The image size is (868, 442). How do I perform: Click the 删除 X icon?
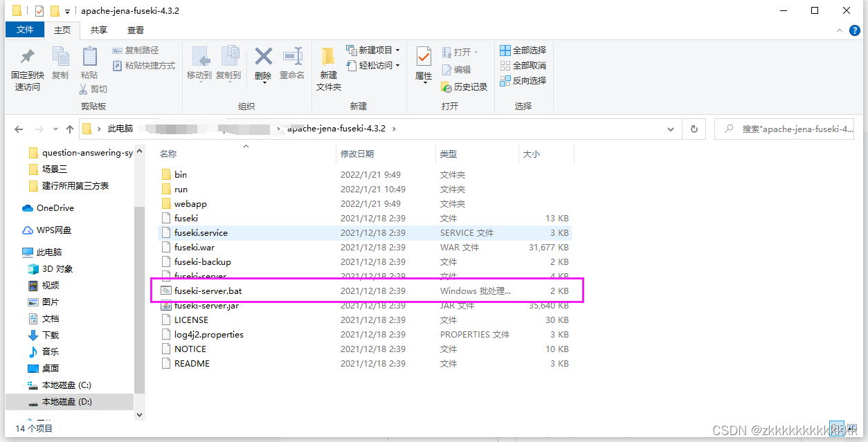click(263, 56)
